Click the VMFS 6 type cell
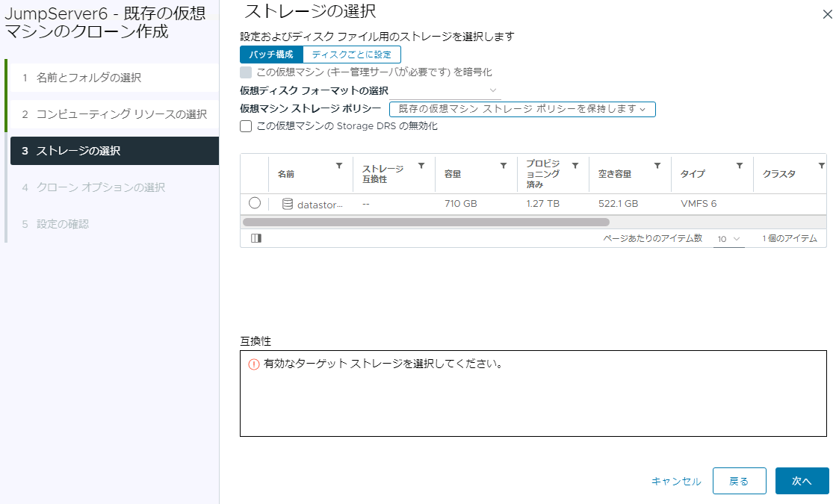 [x=699, y=204]
